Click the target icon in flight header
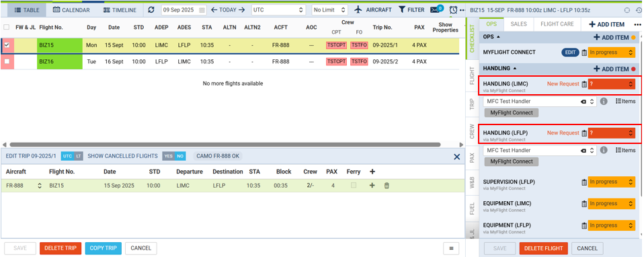The width and height of the screenshot is (644, 257). [x=627, y=10]
